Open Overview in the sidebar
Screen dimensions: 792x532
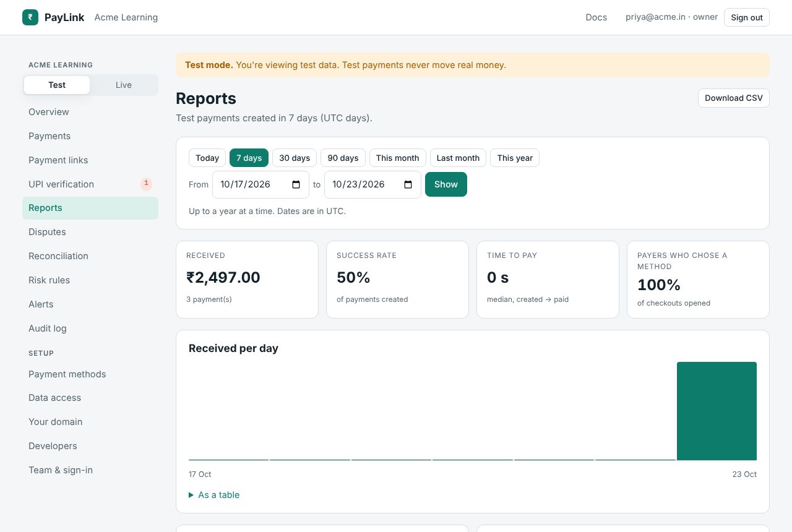point(90,112)
